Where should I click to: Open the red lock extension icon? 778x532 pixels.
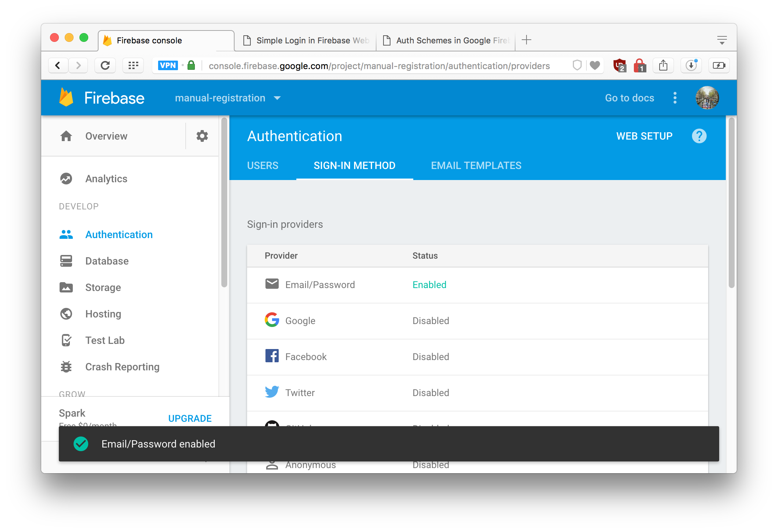tap(640, 65)
